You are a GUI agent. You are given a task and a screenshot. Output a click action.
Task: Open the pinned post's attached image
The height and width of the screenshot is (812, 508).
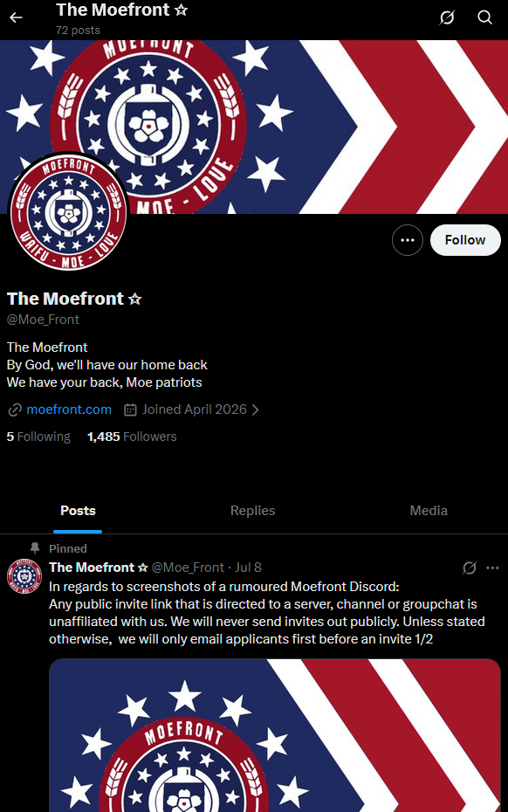point(274,735)
